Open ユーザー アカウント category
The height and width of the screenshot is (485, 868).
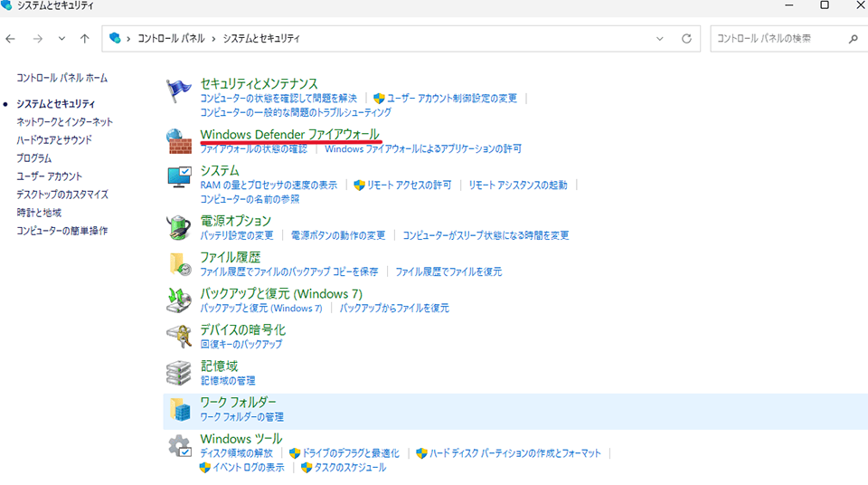pos(49,176)
